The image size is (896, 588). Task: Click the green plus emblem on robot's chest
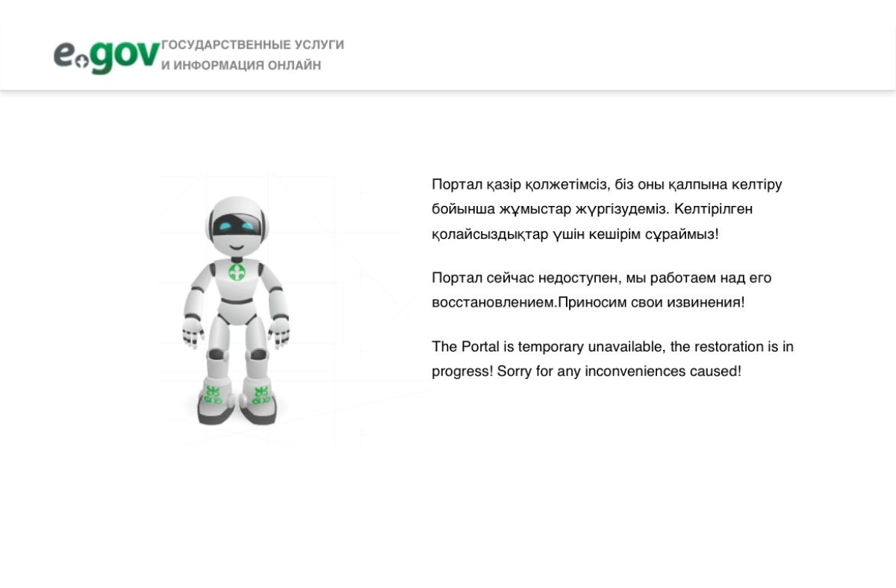point(237,272)
